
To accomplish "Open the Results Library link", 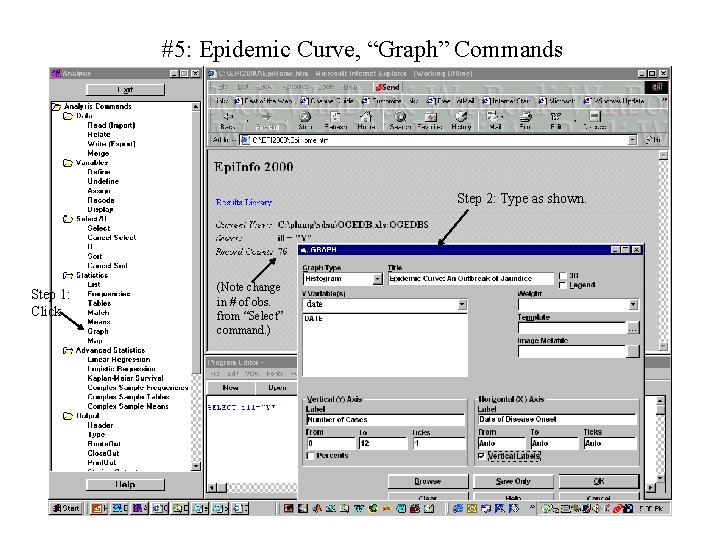I will click(x=244, y=202).
